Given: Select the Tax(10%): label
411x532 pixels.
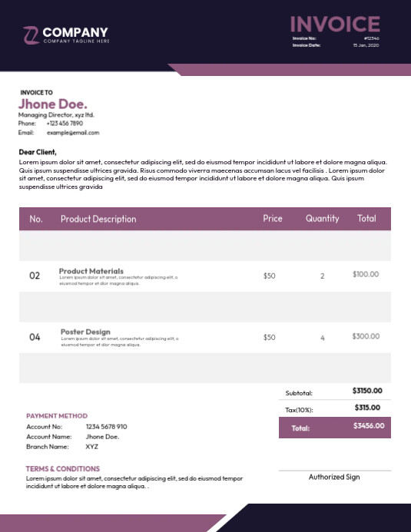Looking at the screenshot, I should 300,410.
